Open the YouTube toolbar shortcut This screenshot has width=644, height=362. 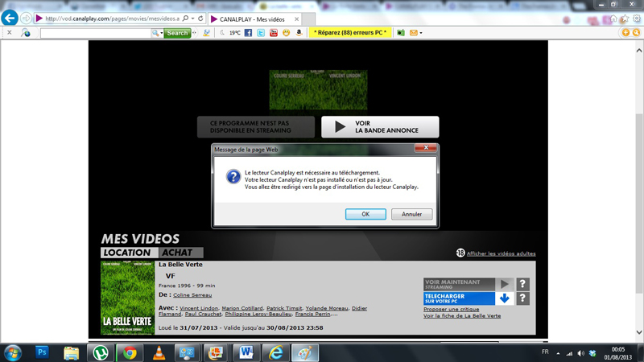click(274, 33)
